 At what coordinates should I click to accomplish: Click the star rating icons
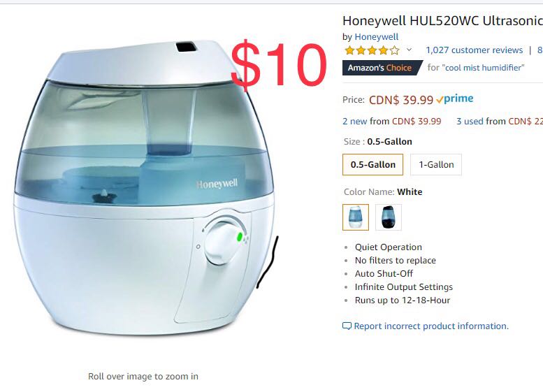(372, 50)
